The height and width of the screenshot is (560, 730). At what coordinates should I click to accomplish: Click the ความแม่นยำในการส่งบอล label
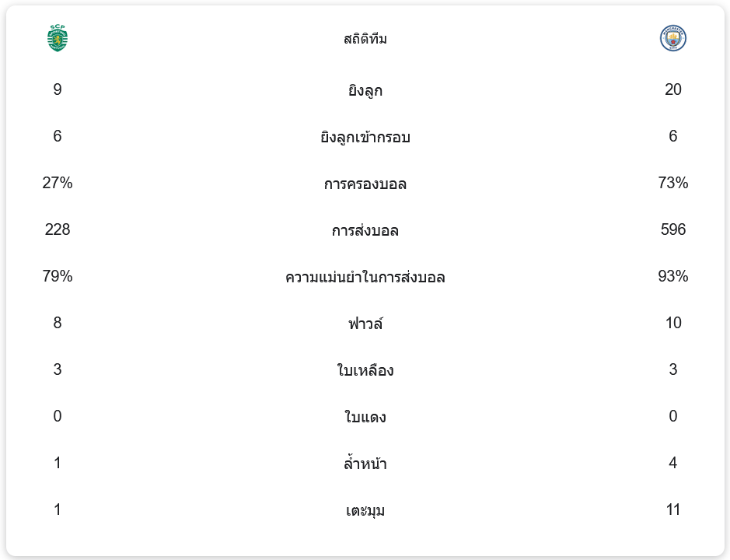tap(365, 277)
